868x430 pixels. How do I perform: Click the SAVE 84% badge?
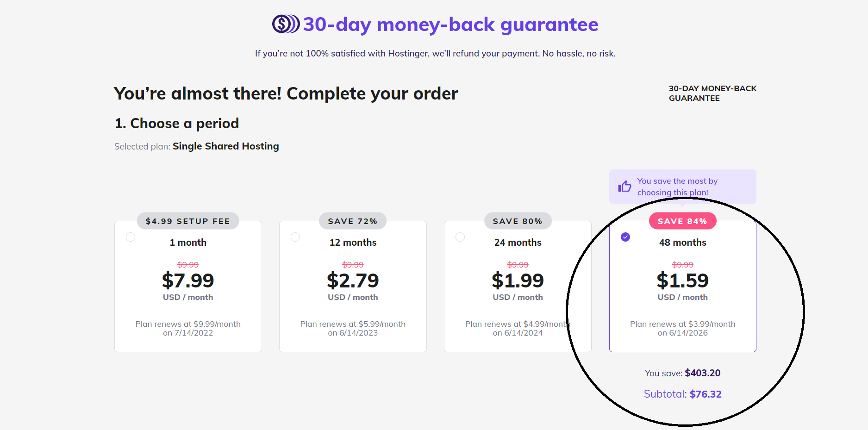pos(682,221)
